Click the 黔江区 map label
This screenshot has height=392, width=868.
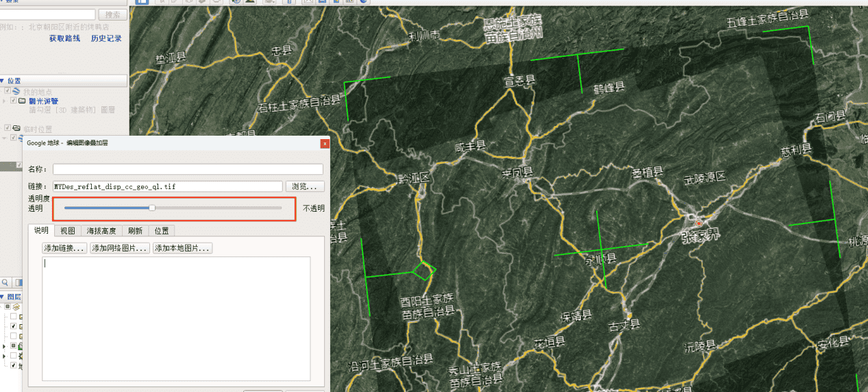point(414,179)
